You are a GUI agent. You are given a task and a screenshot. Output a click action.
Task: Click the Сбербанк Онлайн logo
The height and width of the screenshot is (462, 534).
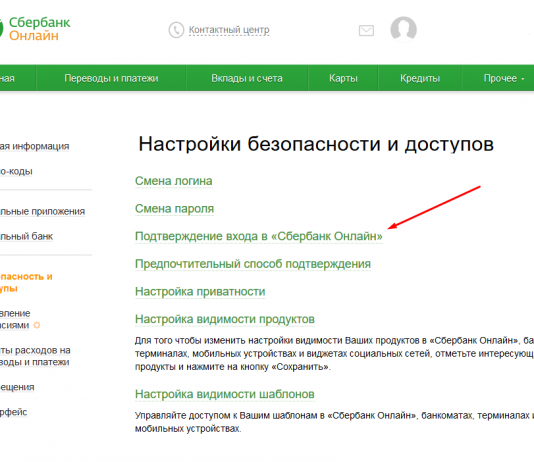35,29
